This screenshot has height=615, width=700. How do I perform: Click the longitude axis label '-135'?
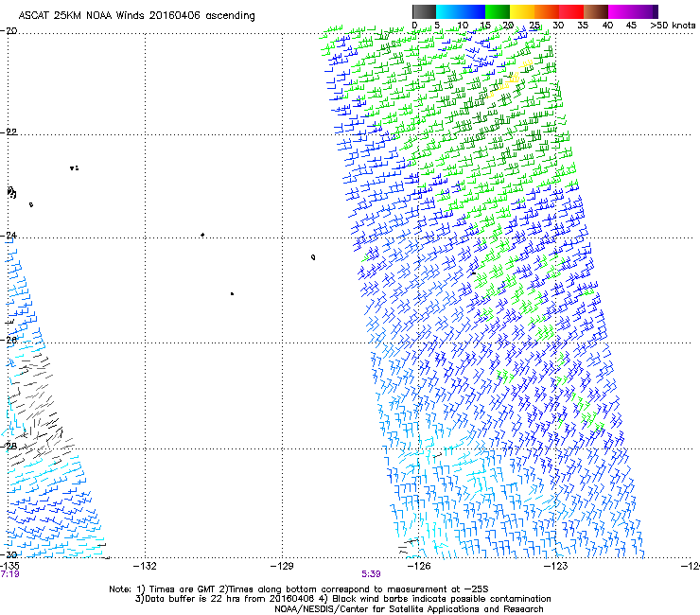coord(9,566)
